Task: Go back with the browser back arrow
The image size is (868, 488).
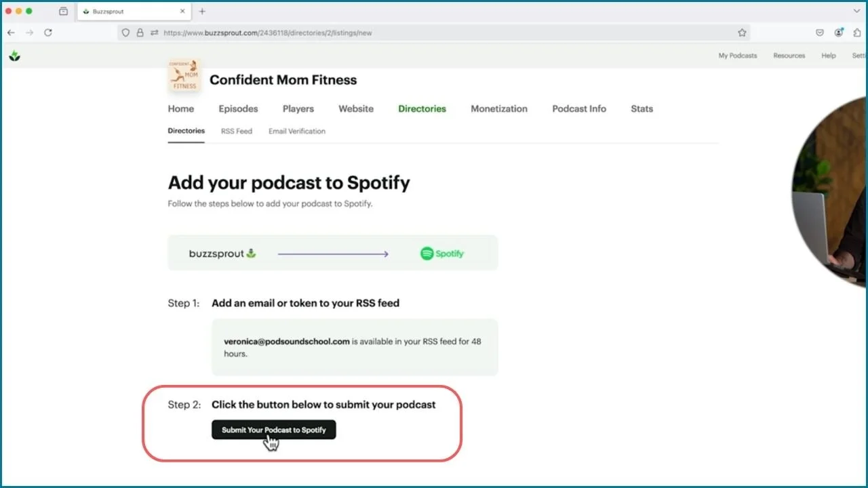Action: (11, 33)
